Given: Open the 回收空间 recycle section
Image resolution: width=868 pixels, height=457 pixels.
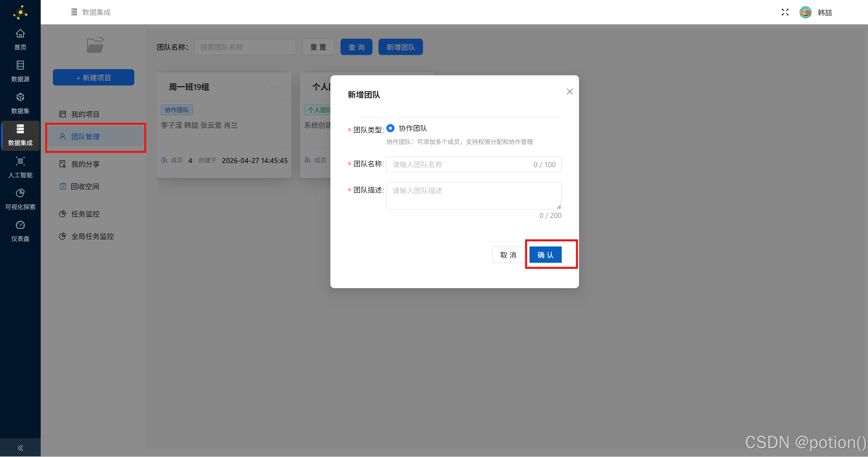Looking at the screenshot, I should 85,186.
